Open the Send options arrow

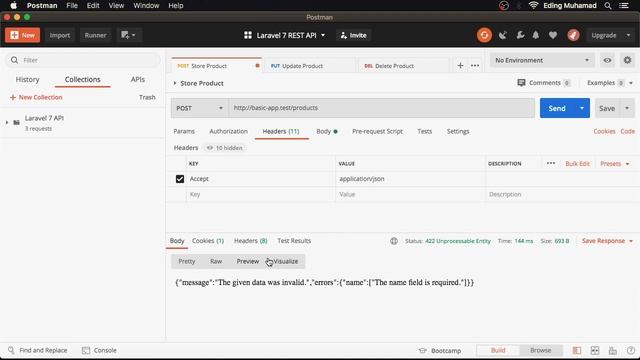pyautogui.click(x=582, y=108)
